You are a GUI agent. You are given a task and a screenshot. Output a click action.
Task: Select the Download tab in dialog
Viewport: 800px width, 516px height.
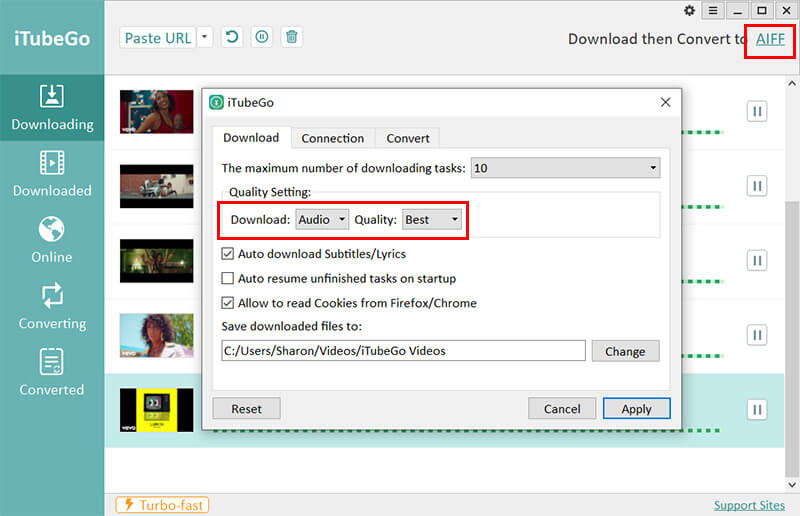(x=251, y=138)
